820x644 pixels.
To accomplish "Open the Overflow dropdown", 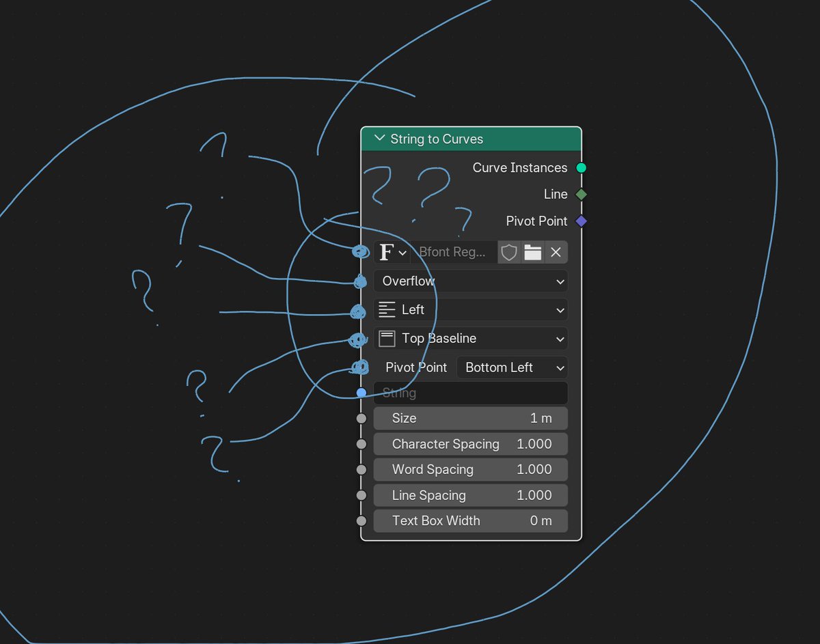I will (x=471, y=281).
